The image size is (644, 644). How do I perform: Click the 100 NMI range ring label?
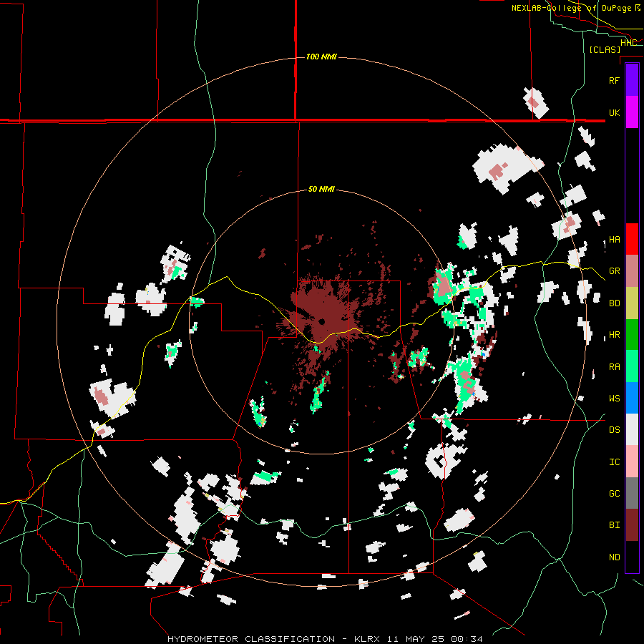pyautogui.click(x=321, y=57)
